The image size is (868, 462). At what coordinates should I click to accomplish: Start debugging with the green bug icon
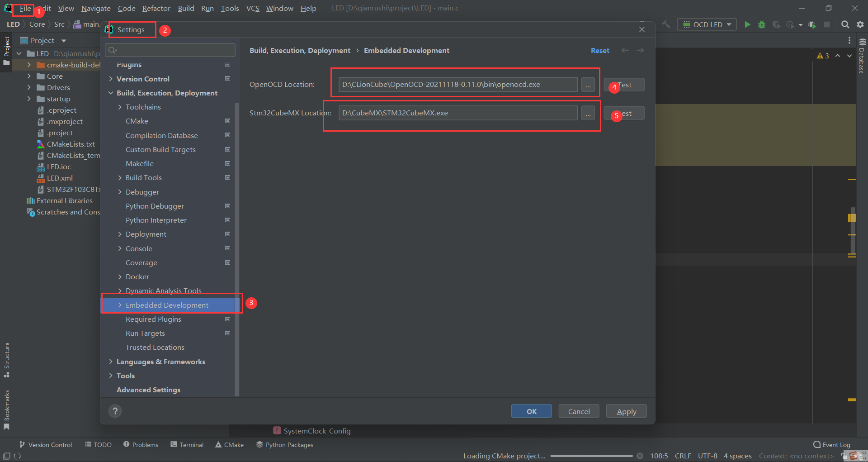click(x=762, y=24)
